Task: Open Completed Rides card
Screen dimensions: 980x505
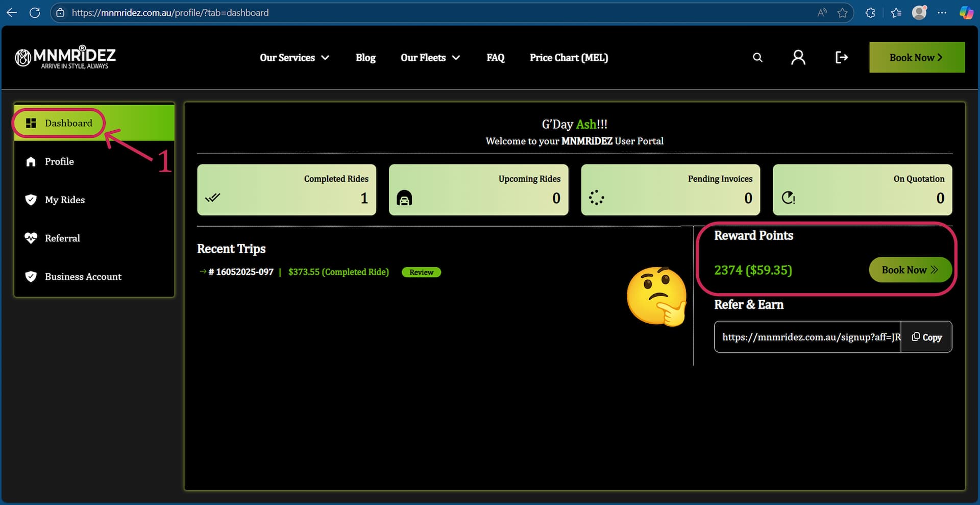Action: (x=286, y=189)
